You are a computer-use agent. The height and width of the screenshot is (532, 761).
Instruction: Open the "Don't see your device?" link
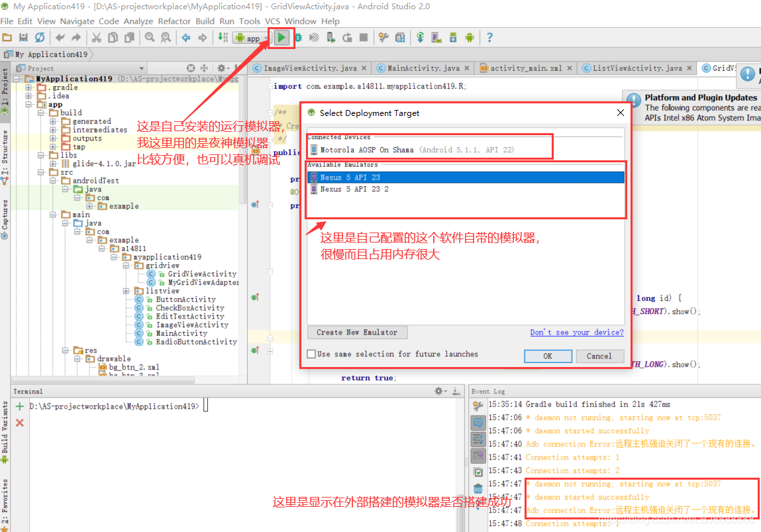(x=577, y=332)
